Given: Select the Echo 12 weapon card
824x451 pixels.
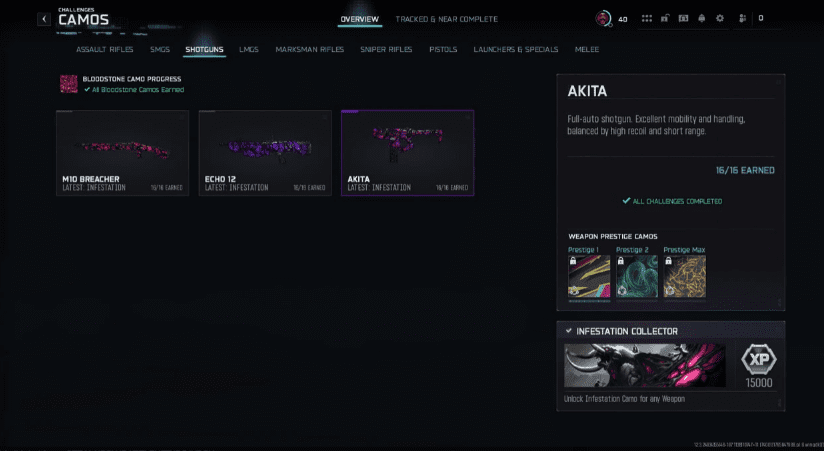Looking at the screenshot, I should click(265, 152).
